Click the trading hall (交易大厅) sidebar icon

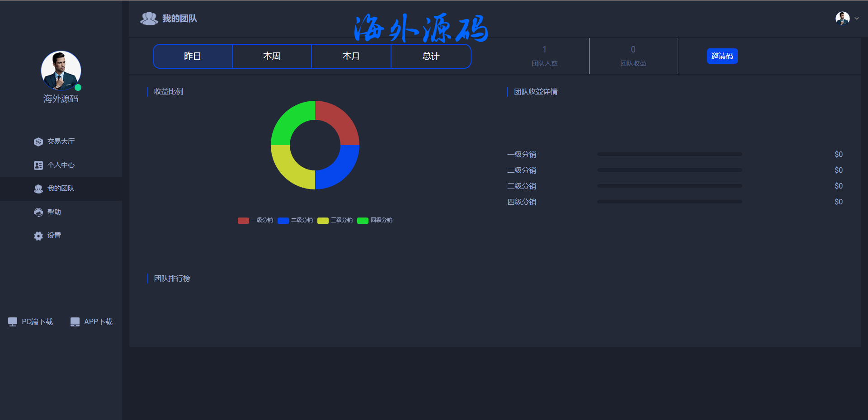(38, 142)
